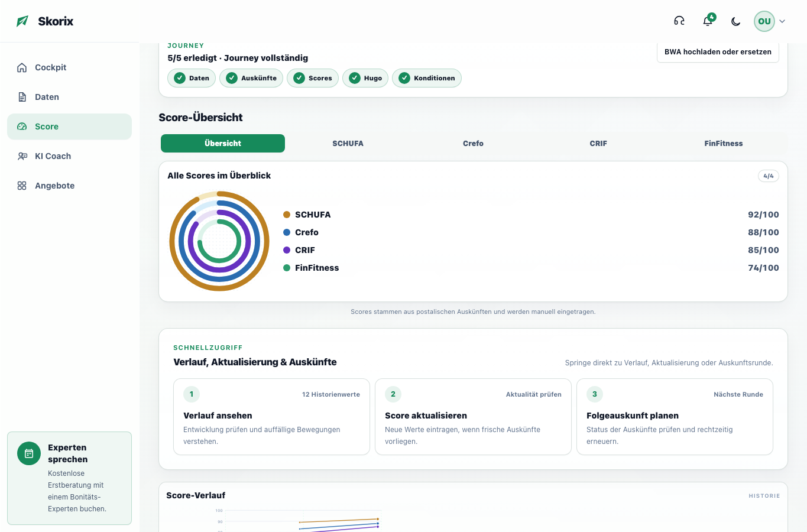Image resolution: width=807 pixels, height=532 pixels.
Task: Click step number 3 circle badge
Action: click(x=595, y=394)
